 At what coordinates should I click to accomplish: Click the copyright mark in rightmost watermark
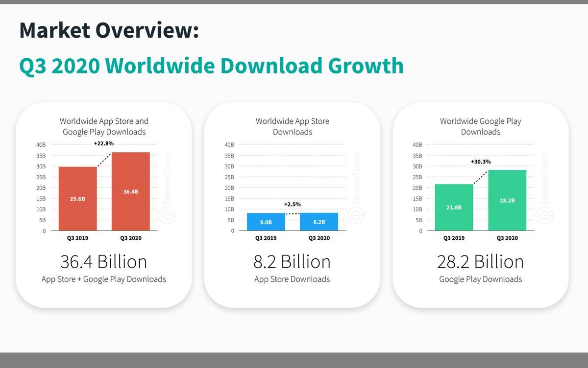point(545,215)
